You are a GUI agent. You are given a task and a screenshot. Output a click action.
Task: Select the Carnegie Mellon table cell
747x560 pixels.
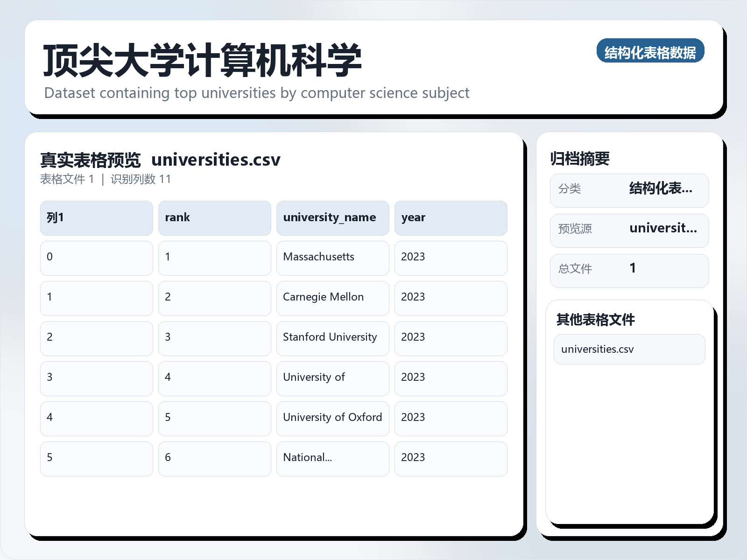[x=332, y=298]
